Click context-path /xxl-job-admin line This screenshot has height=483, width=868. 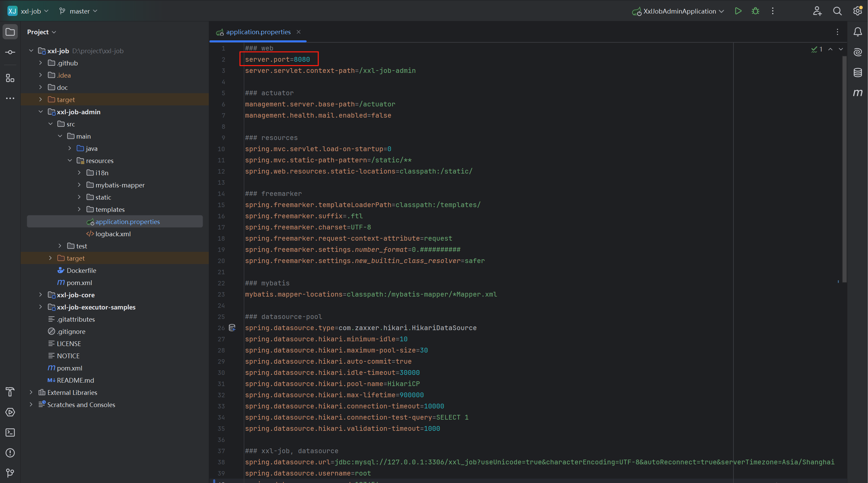pos(330,71)
